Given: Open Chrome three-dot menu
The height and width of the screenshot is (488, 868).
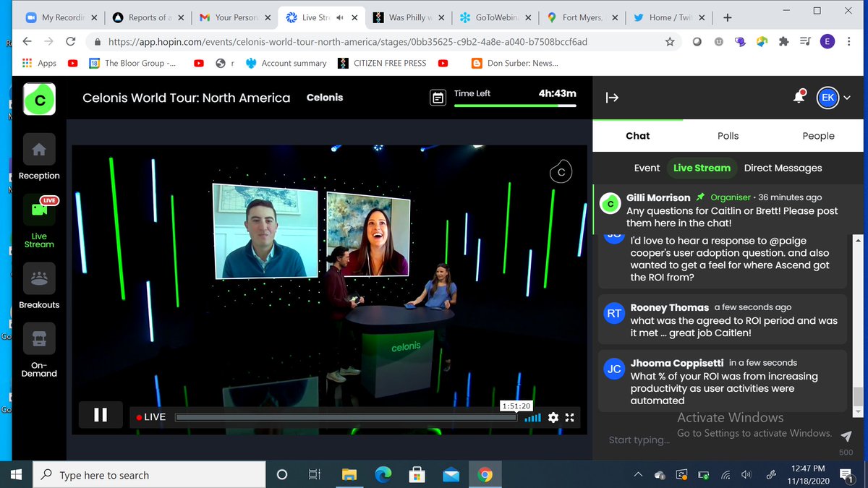Looking at the screenshot, I should (848, 42).
